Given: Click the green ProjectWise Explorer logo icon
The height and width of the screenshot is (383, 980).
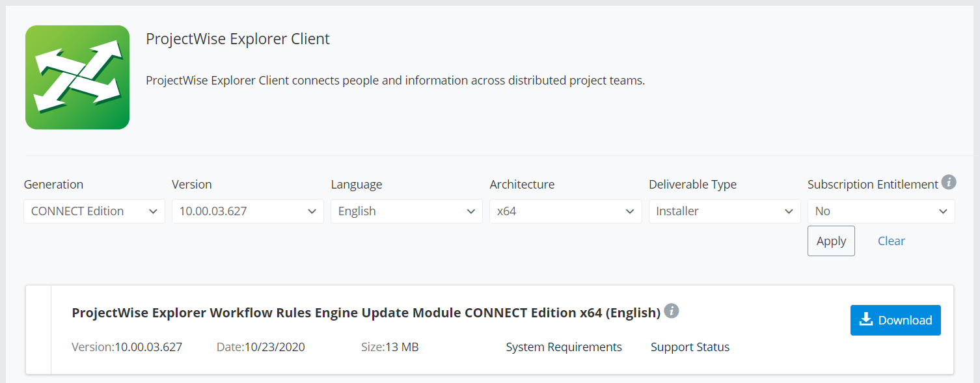Looking at the screenshot, I should pos(77,77).
